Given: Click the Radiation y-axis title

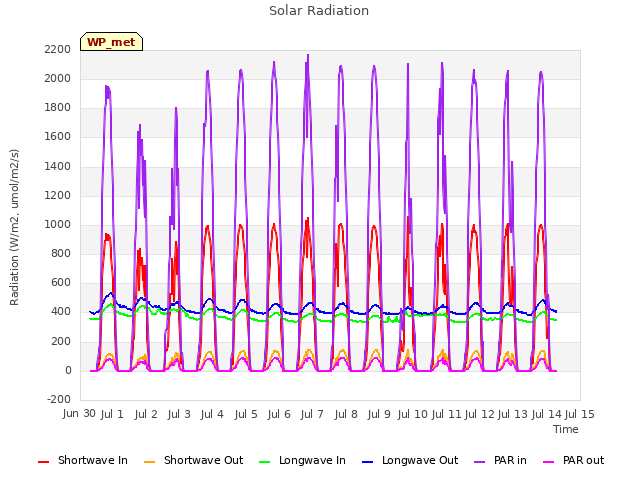Looking at the screenshot, I should click(14, 227).
